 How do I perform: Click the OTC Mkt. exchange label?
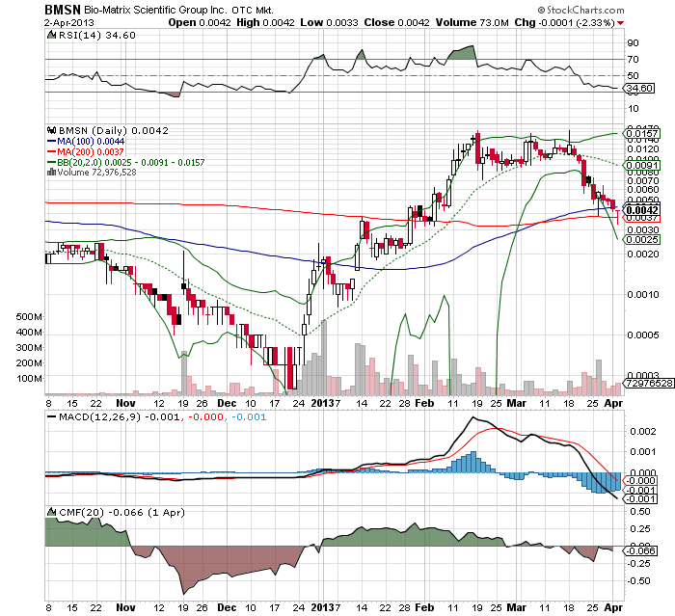tap(253, 10)
